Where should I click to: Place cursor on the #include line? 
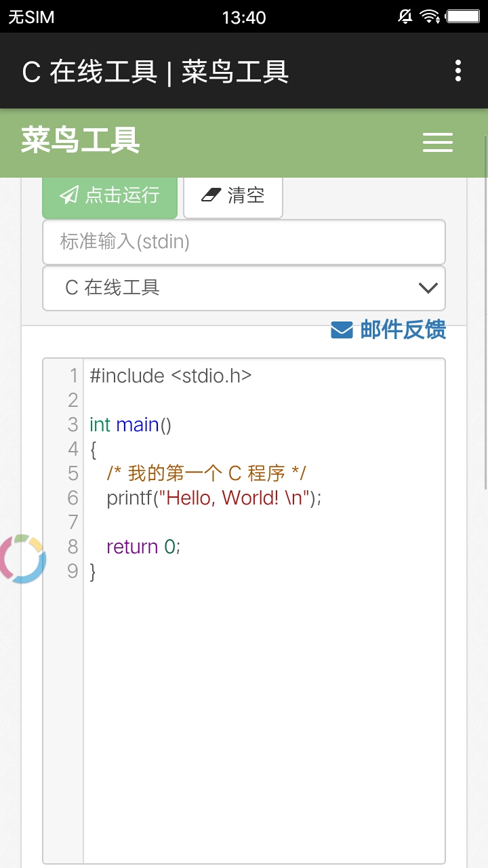tap(171, 376)
